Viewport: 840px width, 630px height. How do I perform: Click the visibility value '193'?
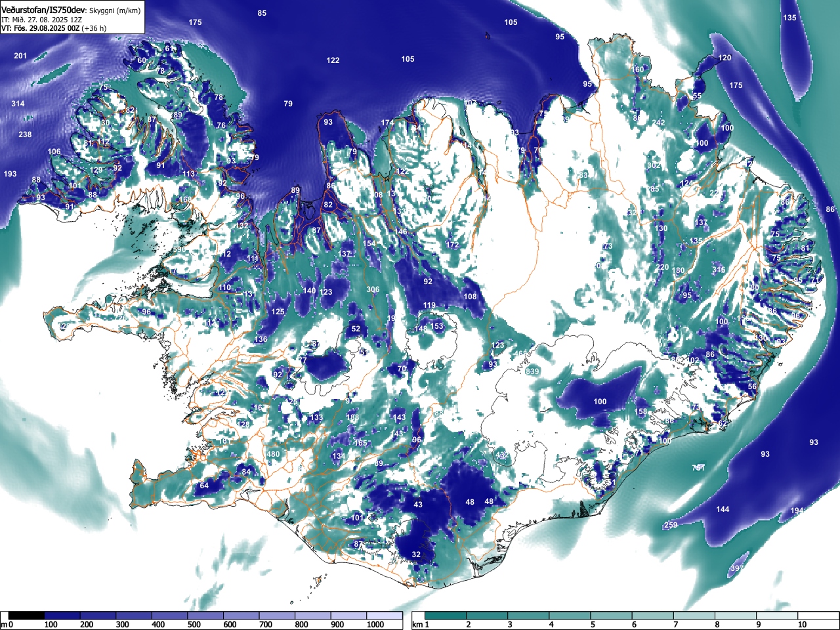tap(10, 174)
